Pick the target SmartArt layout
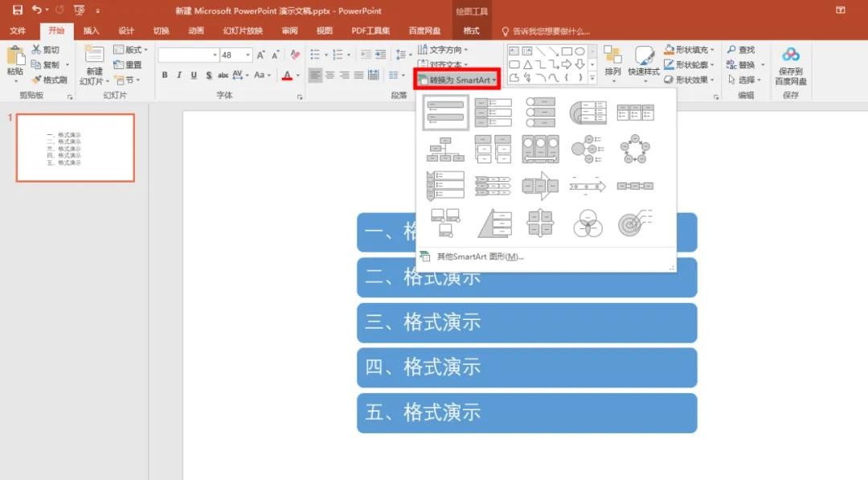This screenshot has width=868, height=480. point(634,224)
